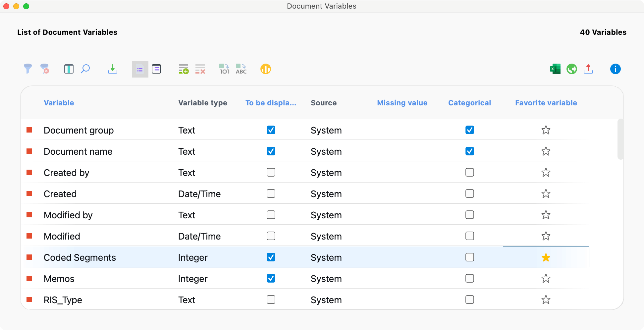The image size is (644, 330).
Task: Open search with the magnifier icon
Action: click(85, 69)
